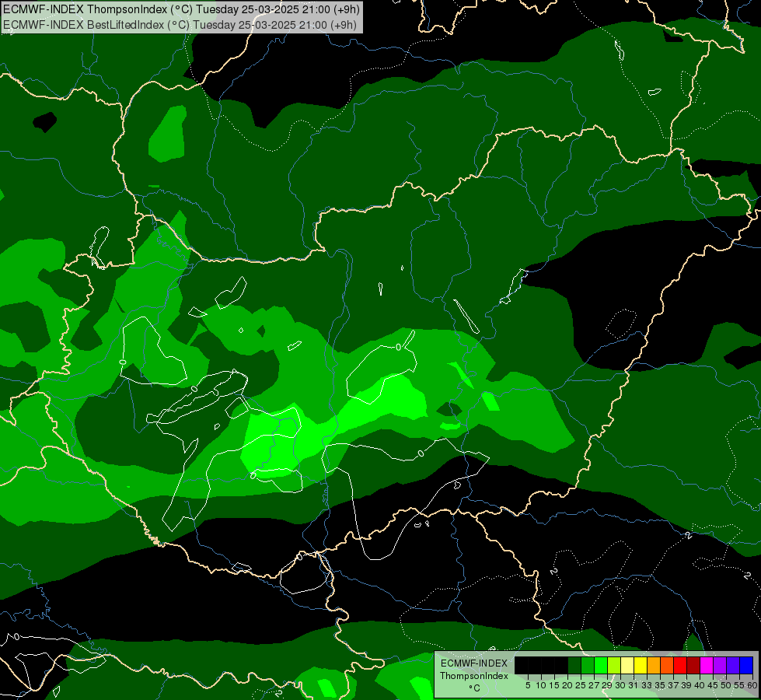Click the purple 45–50 legend swatch
This screenshot has height=700, width=761.
coord(720,665)
